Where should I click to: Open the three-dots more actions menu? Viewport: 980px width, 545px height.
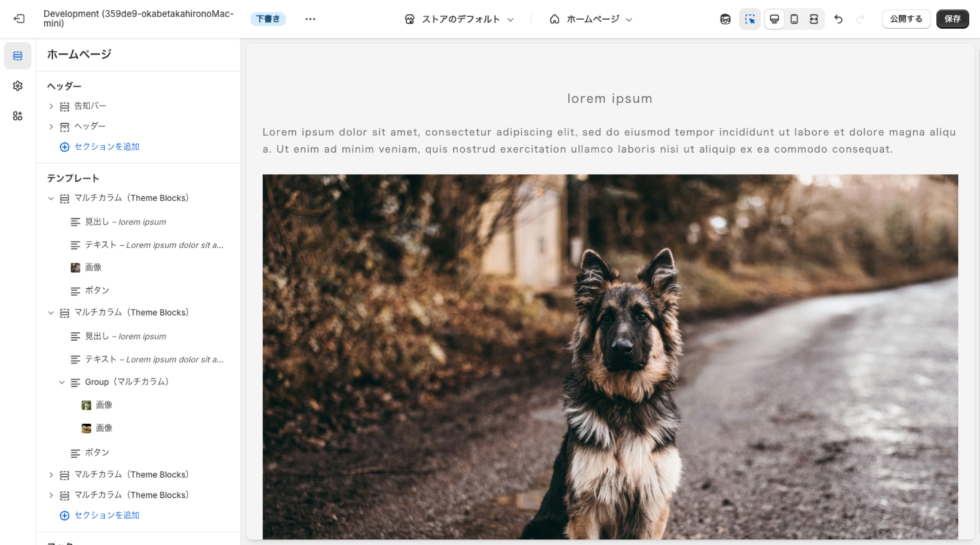click(x=310, y=19)
